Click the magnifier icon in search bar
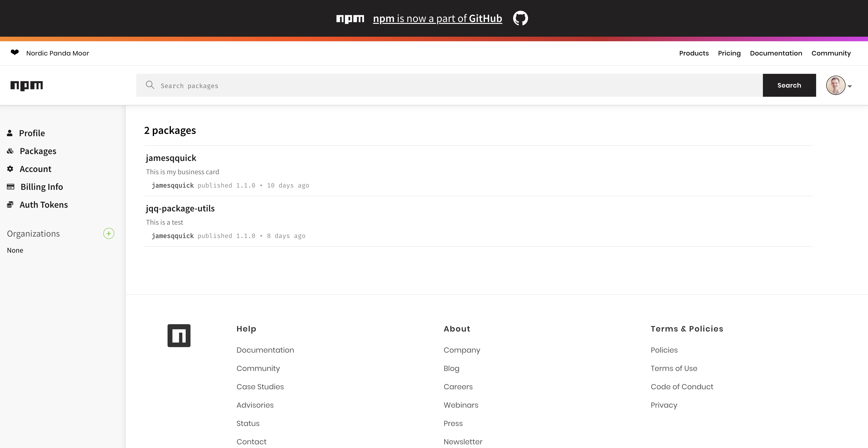The width and height of the screenshot is (868, 448). [150, 85]
